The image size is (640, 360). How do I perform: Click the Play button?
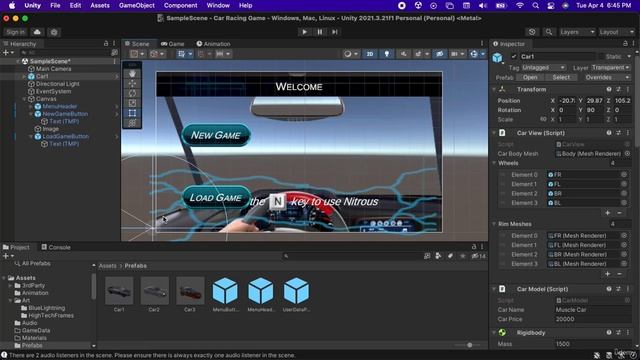pyautogui.click(x=304, y=32)
